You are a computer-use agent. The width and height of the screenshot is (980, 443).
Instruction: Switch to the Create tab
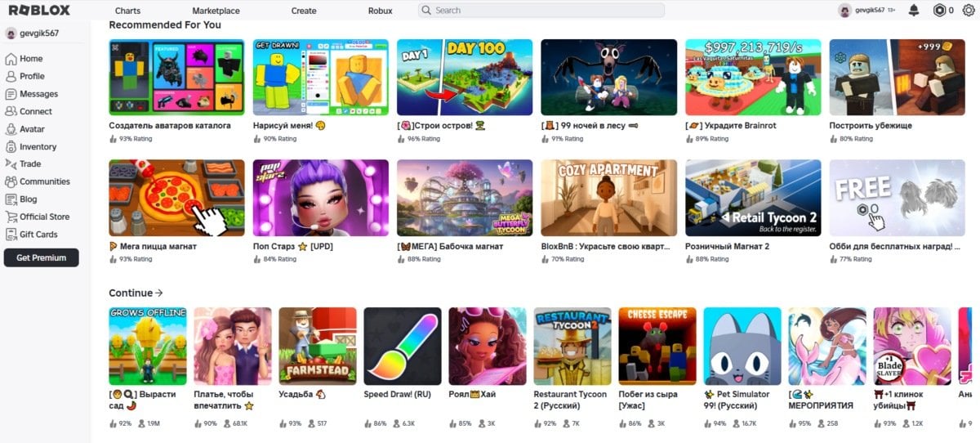pyautogui.click(x=304, y=11)
